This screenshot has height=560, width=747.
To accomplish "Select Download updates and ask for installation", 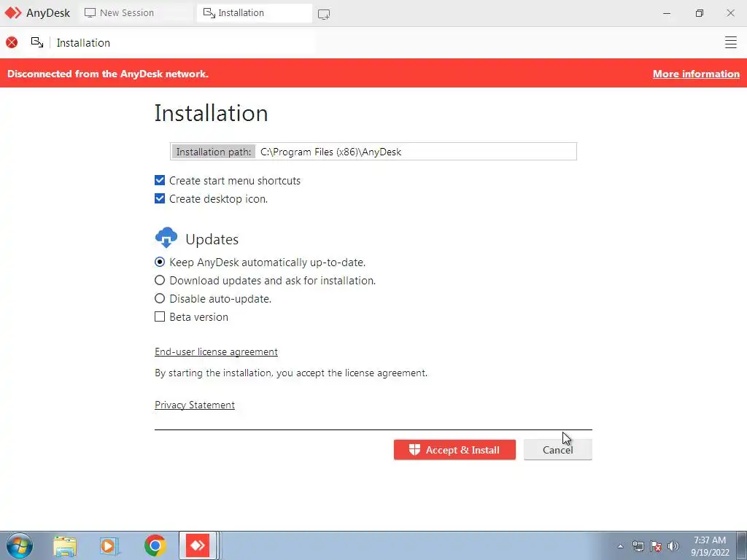I will pos(160,280).
